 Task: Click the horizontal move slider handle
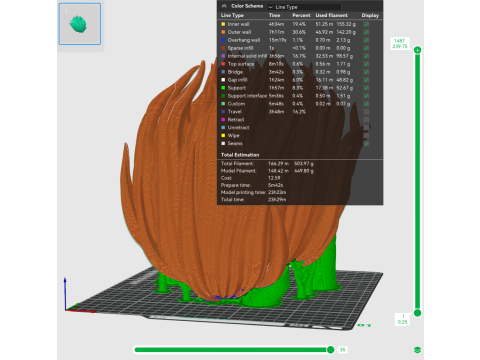coord(331,350)
